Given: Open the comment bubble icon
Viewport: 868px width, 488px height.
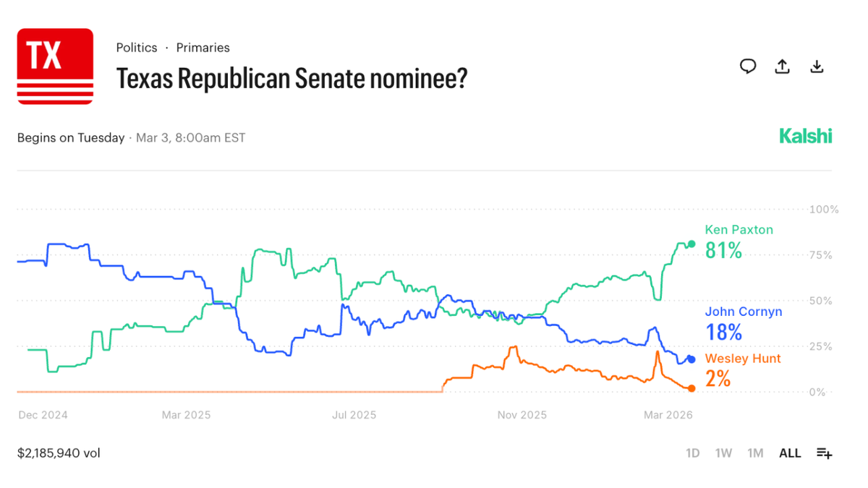Looking at the screenshot, I should (748, 66).
